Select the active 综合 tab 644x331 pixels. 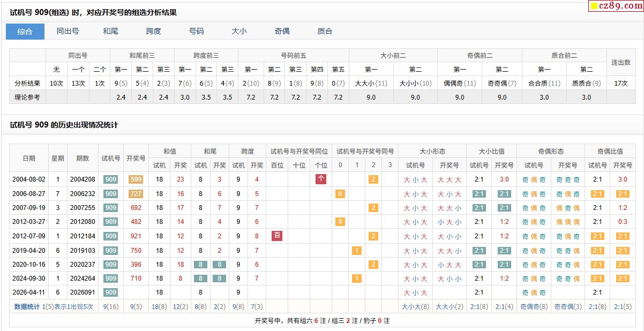point(25,31)
